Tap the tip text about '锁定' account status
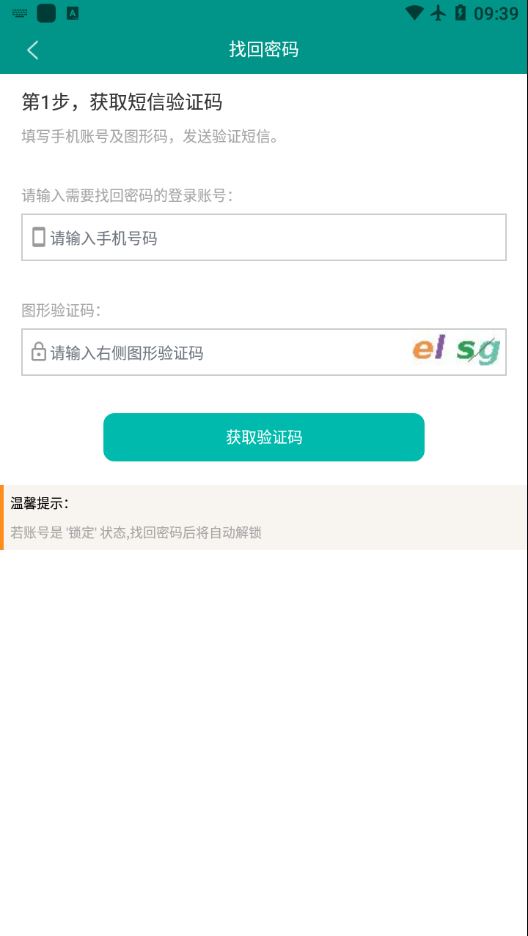Screen dimensions: 528x936 click(136, 532)
